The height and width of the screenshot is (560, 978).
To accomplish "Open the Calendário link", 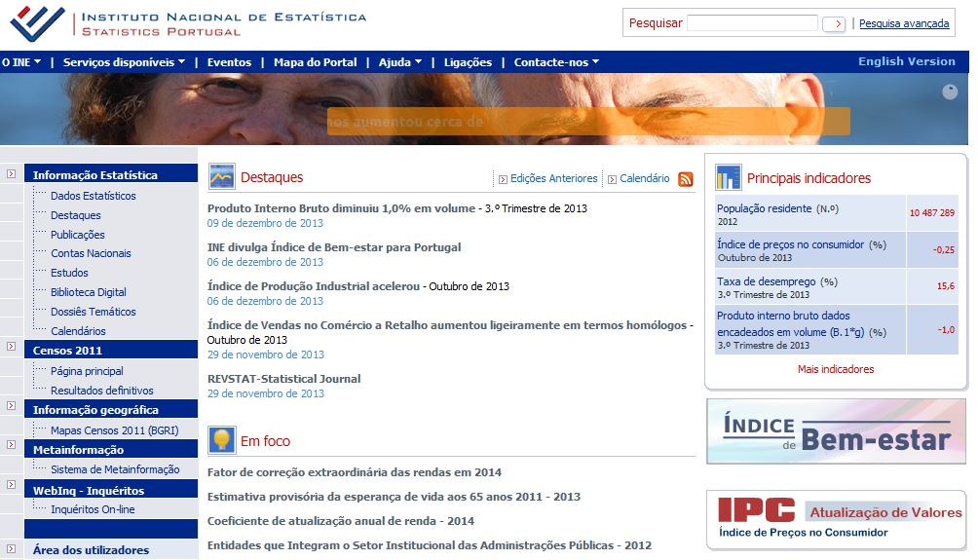I will click(644, 178).
